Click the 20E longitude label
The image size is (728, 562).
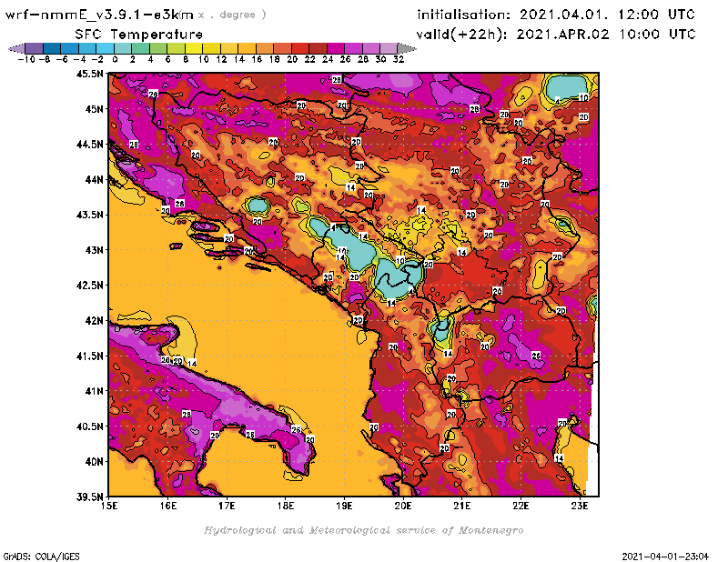(403, 506)
